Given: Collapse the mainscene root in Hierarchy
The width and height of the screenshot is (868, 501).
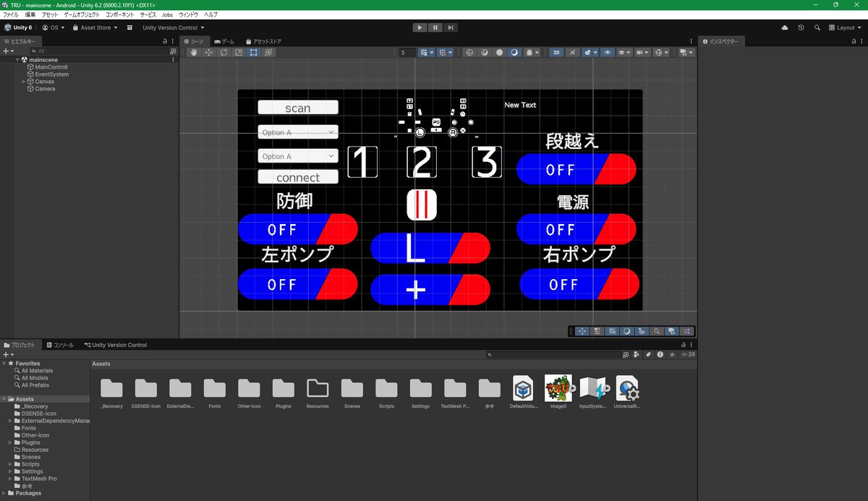Looking at the screenshot, I should (x=17, y=60).
